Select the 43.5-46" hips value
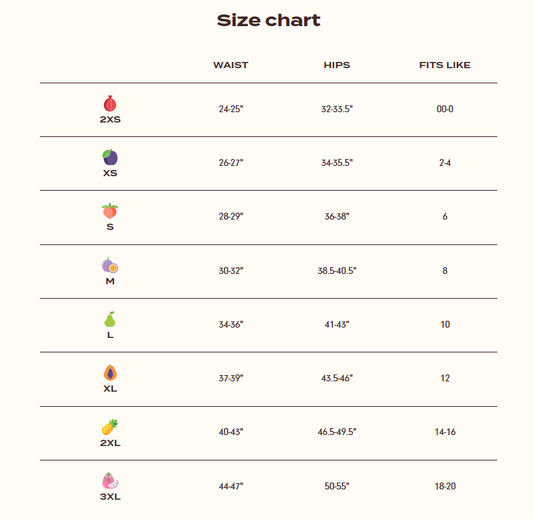 337,378
